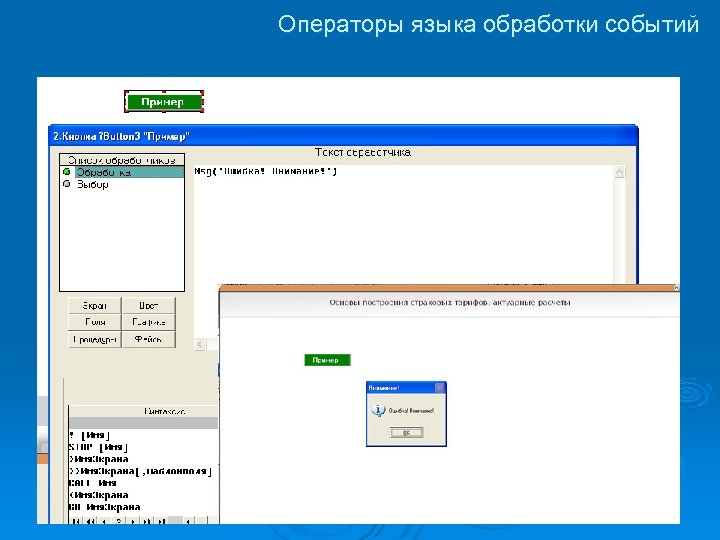Click into the Msg handler code line
Image resolution: width=720 pixels, height=540 pixels.
pos(265,171)
